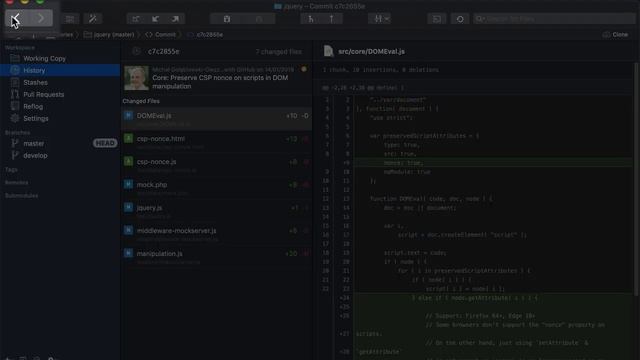Click the Commit breadcrumb
Screen dimensions: 640x360
pyautogui.click(x=161, y=35)
